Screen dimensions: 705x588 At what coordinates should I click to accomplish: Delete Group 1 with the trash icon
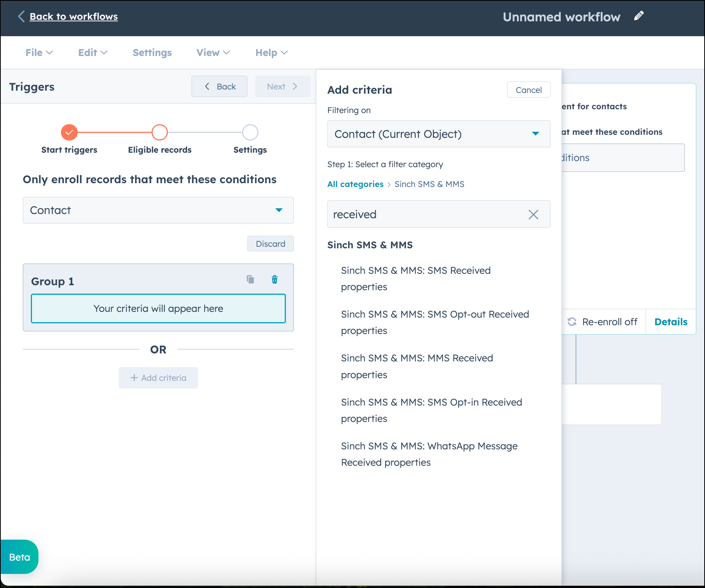274,279
